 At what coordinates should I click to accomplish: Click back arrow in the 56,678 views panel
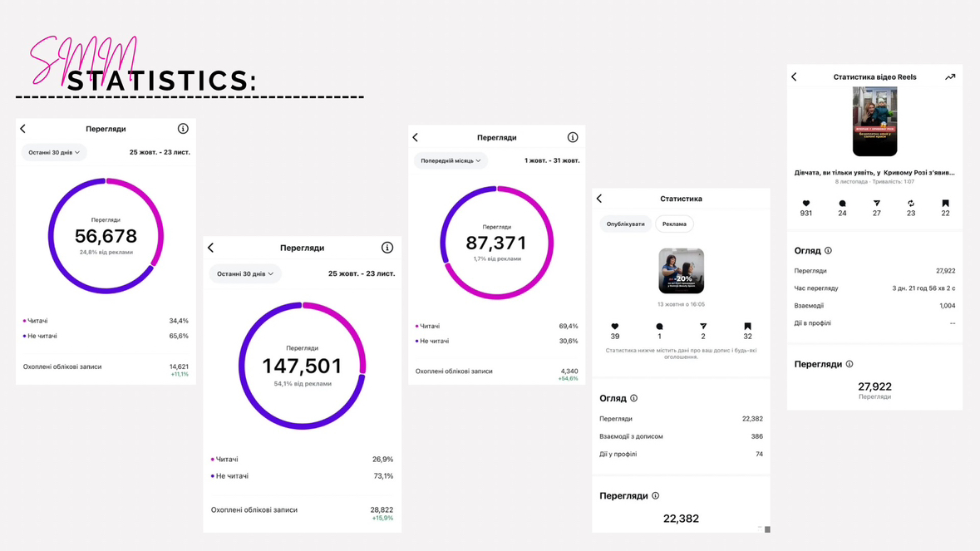(23, 129)
